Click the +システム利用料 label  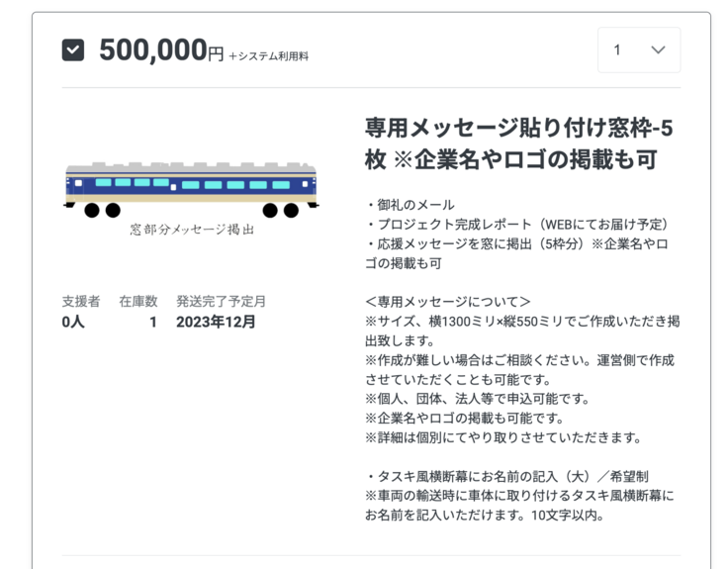pos(268,56)
